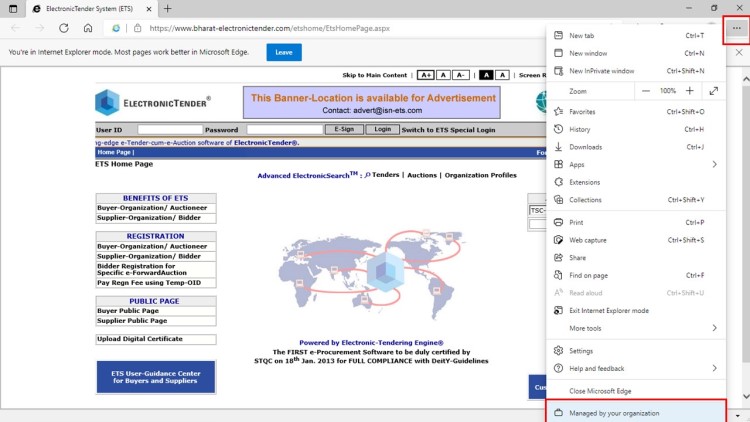Choose Exit Internet Explorer mode
The image size is (750, 422).
609,310
